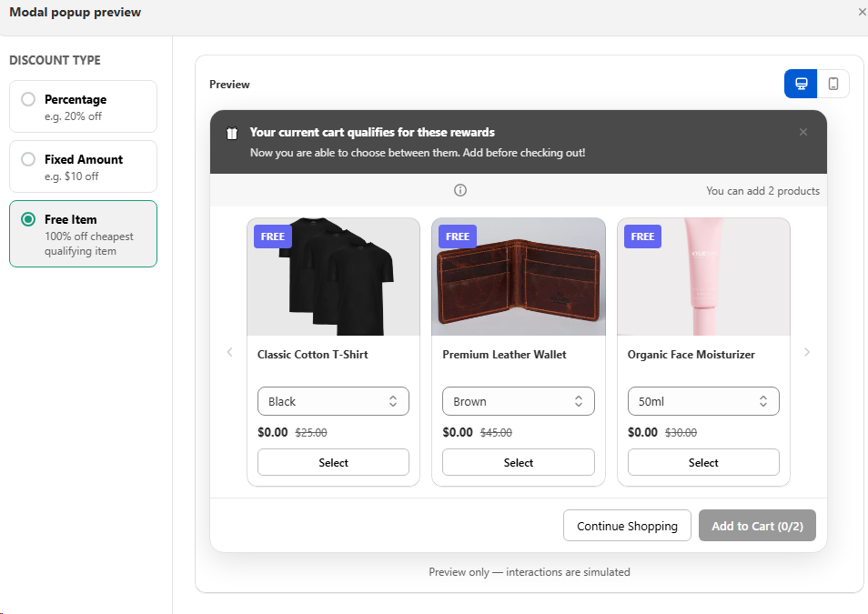This screenshot has height=614, width=868.
Task: Select the Free Item discount type
Action: [83, 234]
